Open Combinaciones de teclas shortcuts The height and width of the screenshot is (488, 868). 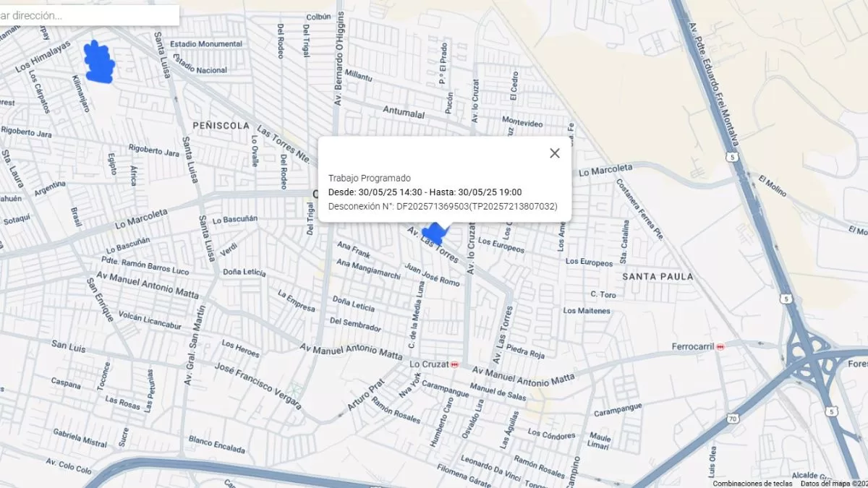pyautogui.click(x=752, y=483)
